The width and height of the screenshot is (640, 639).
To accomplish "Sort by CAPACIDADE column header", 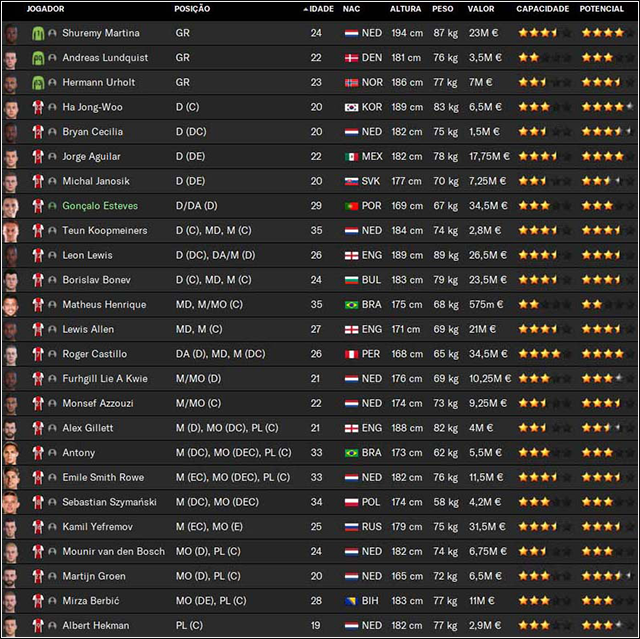I will click(542, 9).
